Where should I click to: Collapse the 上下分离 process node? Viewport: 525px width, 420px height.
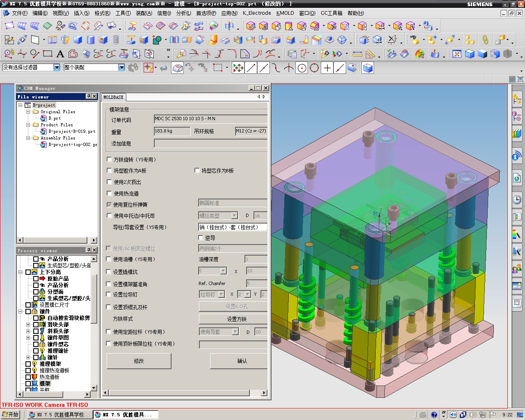(21, 272)
